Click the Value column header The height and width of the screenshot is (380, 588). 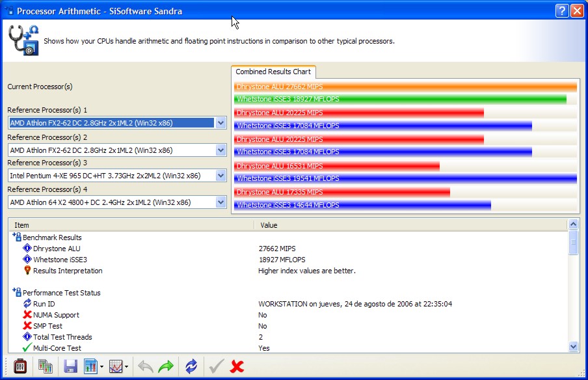[410, 225]
